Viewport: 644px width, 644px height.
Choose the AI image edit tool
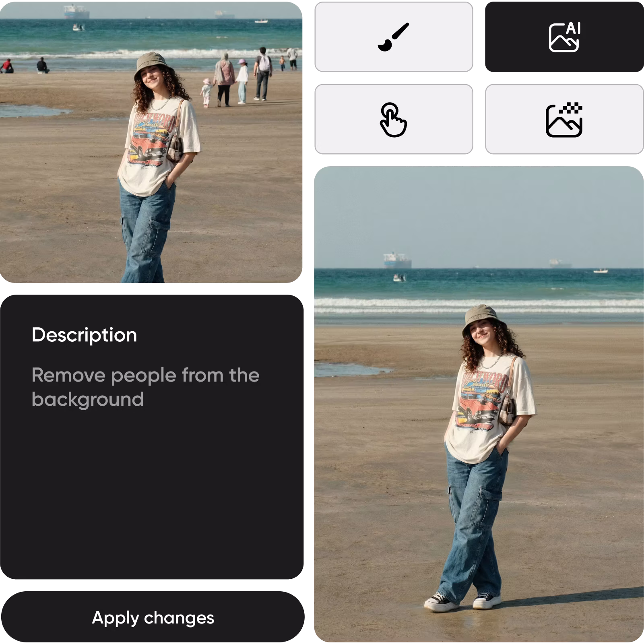pos(564,37)
